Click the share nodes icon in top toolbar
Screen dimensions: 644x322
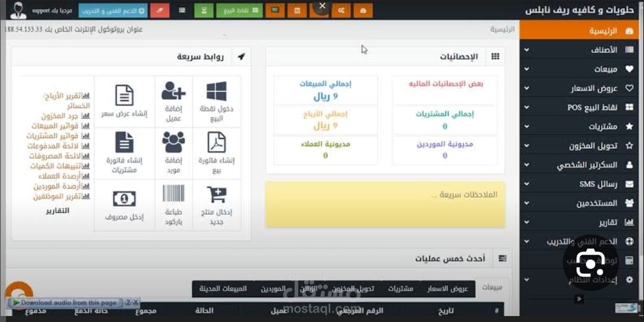[341, 11]
